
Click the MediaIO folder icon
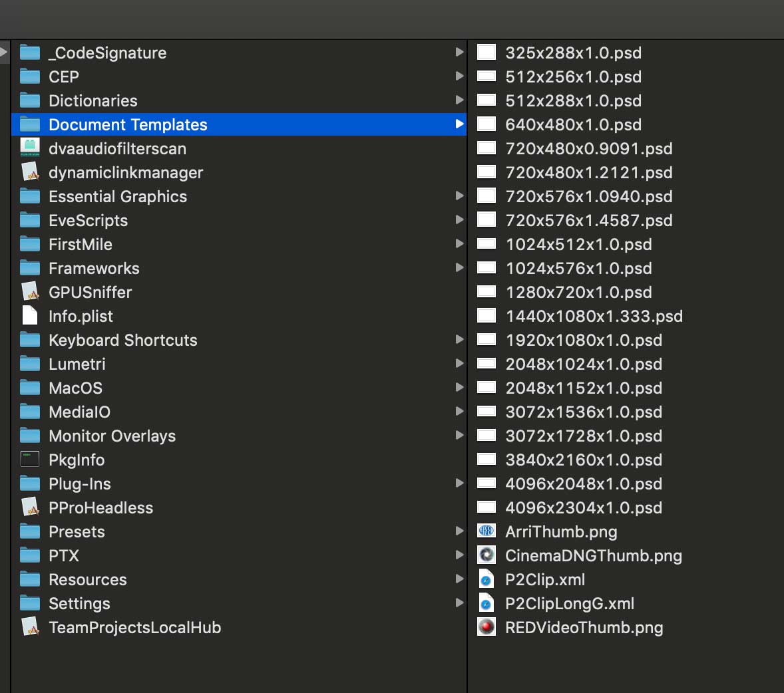coord(30,412)
